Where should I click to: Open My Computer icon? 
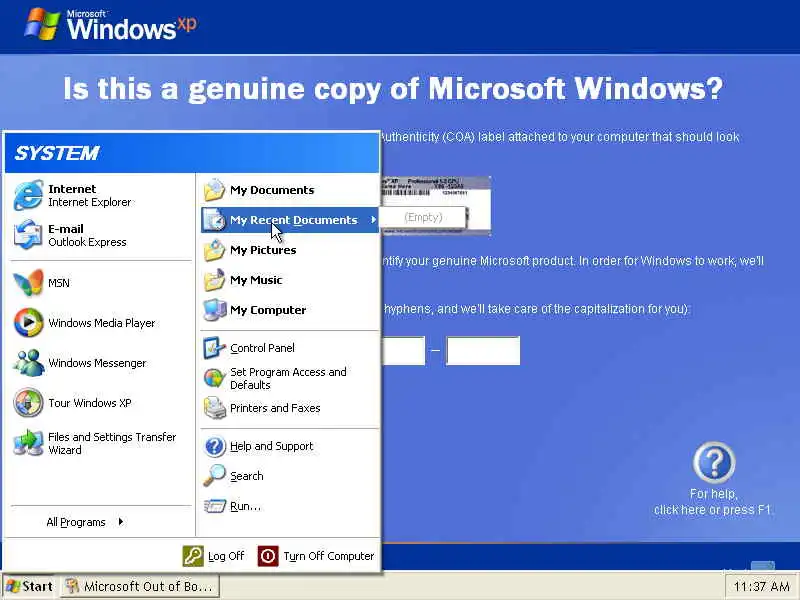pos(214,310)
